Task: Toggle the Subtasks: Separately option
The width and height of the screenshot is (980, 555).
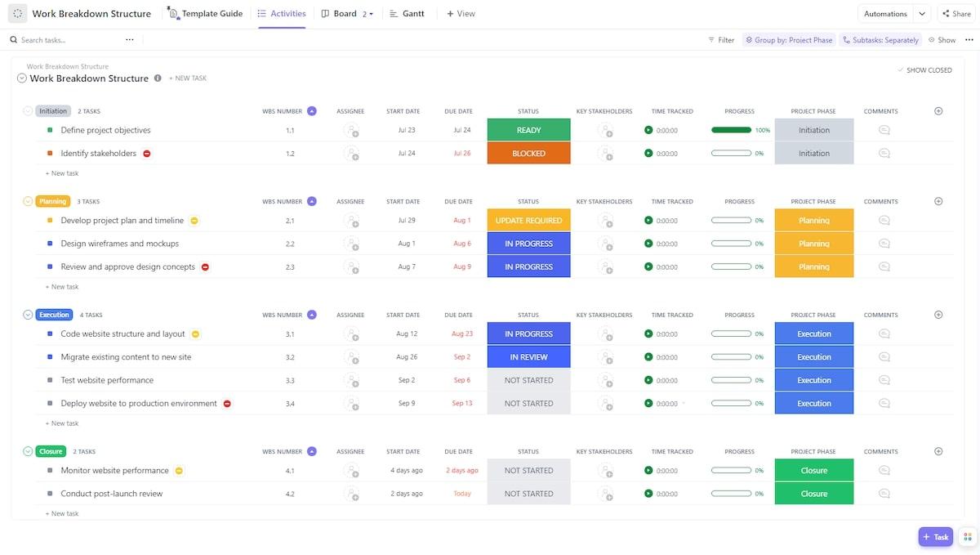Action: click(880, 40)
